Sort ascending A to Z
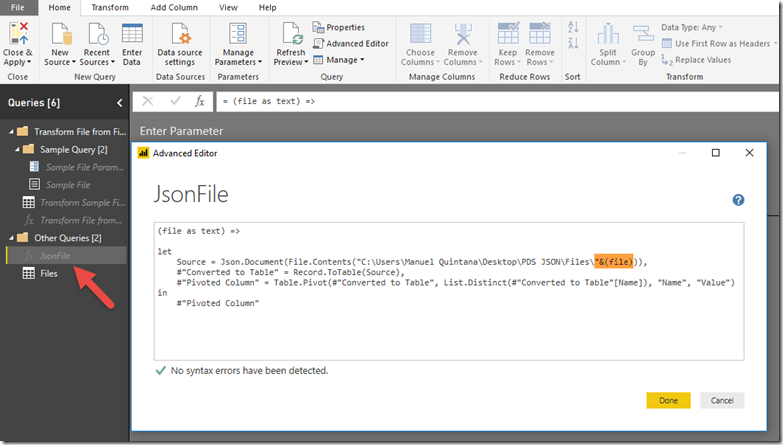The height and width of the screenshot is (445, 783). pyautogui.click(x=573, y=27)
